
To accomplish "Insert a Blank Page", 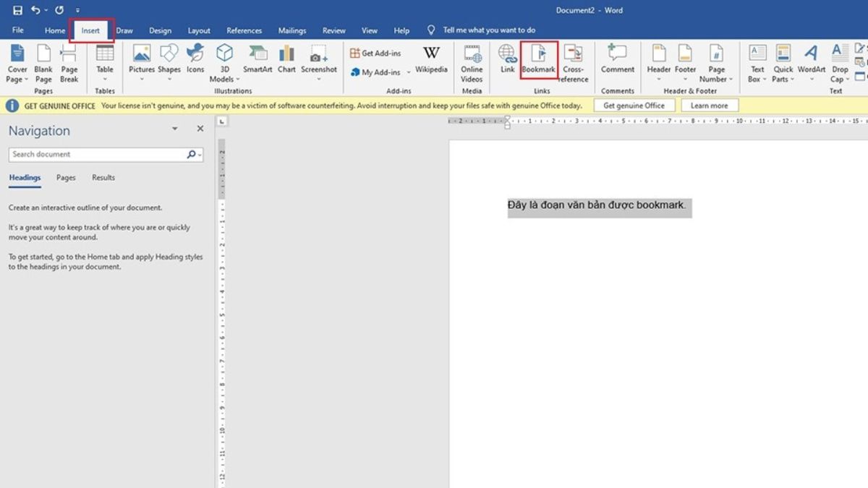I will pyautogui.click(x=43, y=62).
